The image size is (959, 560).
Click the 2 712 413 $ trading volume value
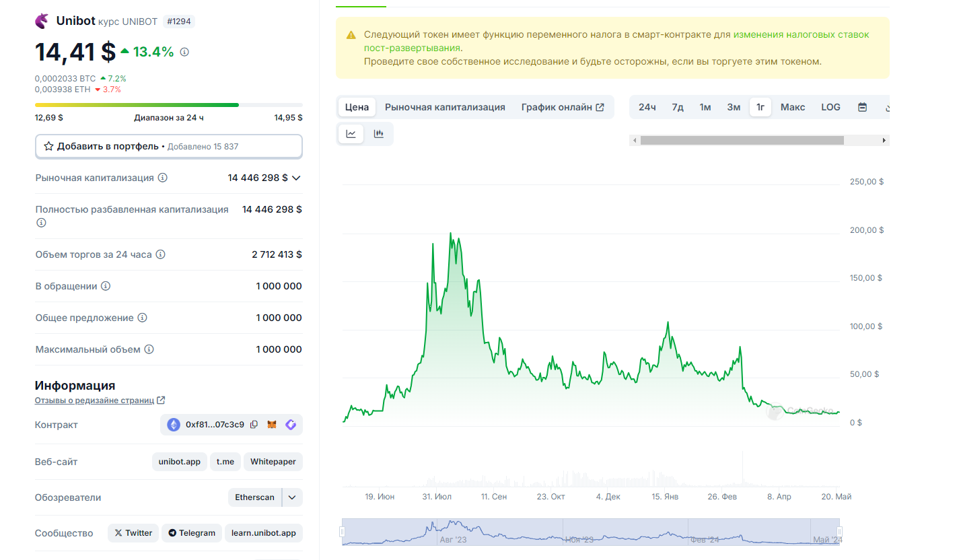pyautogui.click(x=277, y=254)
